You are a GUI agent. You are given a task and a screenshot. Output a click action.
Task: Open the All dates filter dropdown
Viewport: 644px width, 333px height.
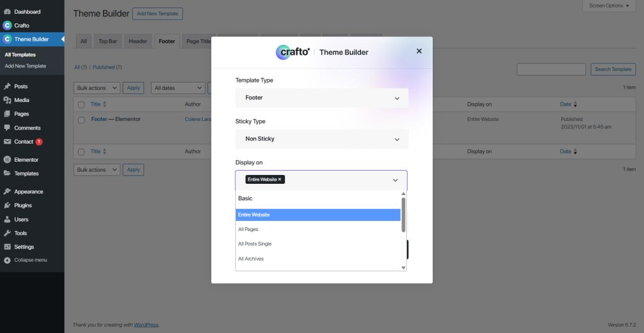coord(178,88)
